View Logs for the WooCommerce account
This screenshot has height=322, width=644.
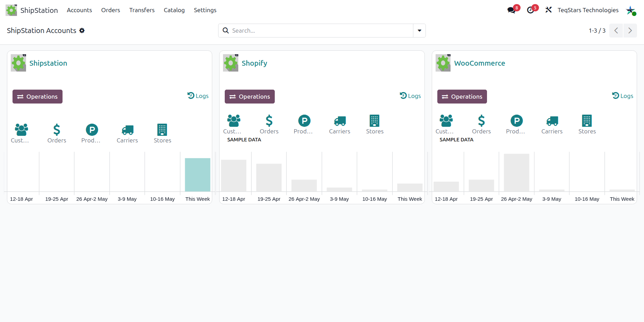[x=622, y=96]
